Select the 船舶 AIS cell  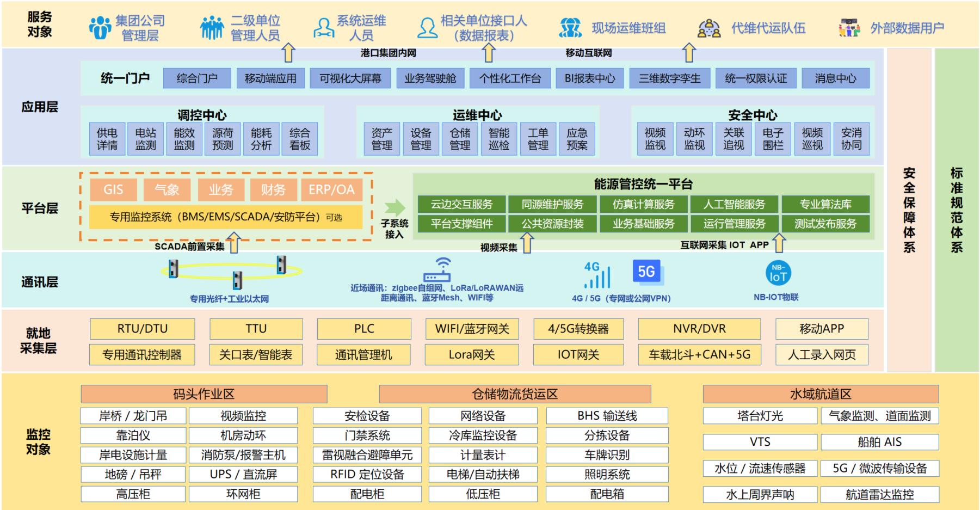pos(880,442)
